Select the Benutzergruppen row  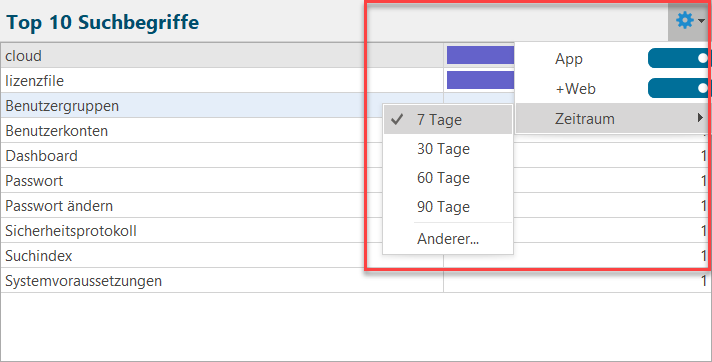point(192,105)
